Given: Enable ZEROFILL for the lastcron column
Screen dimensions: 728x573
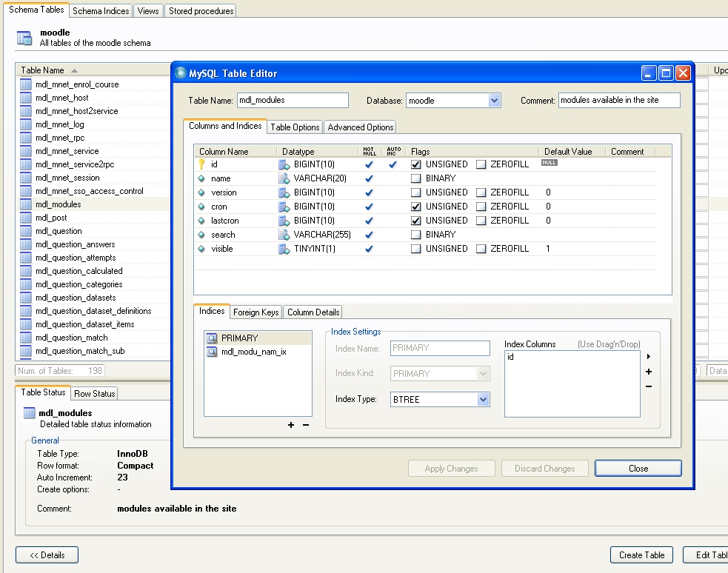Looking at the screenshot, I should click(481, 221).
